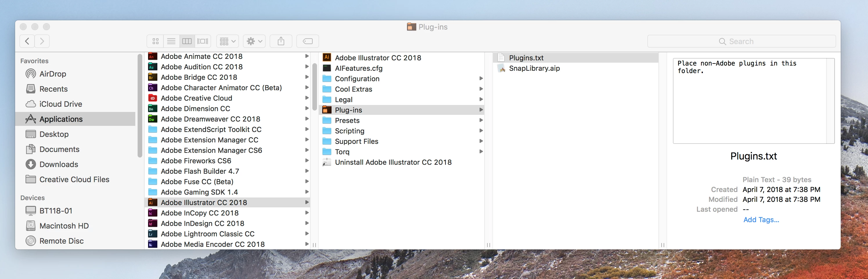Open the gear Action menu
This screenshot has width=868, height=279.
click(254, 41)
